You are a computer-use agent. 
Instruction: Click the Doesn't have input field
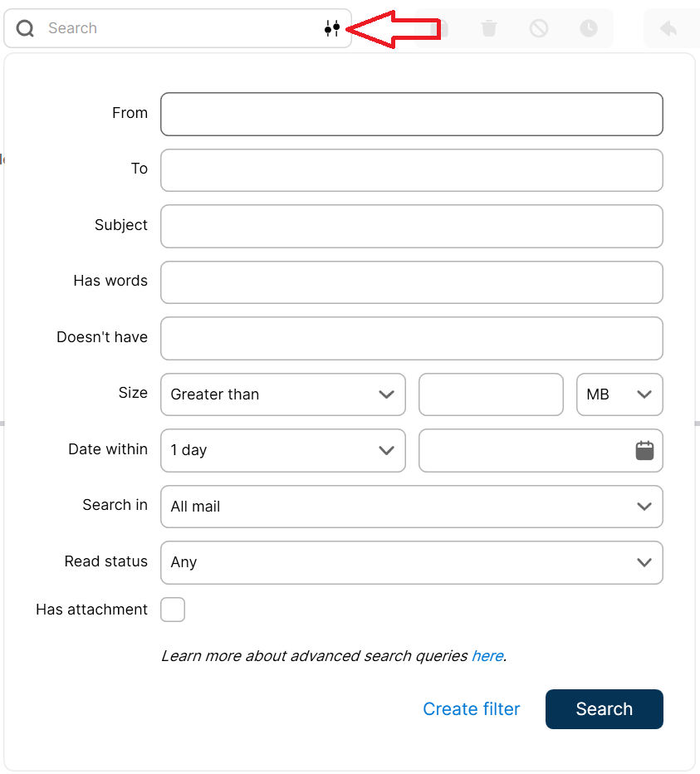pos(411,338)
